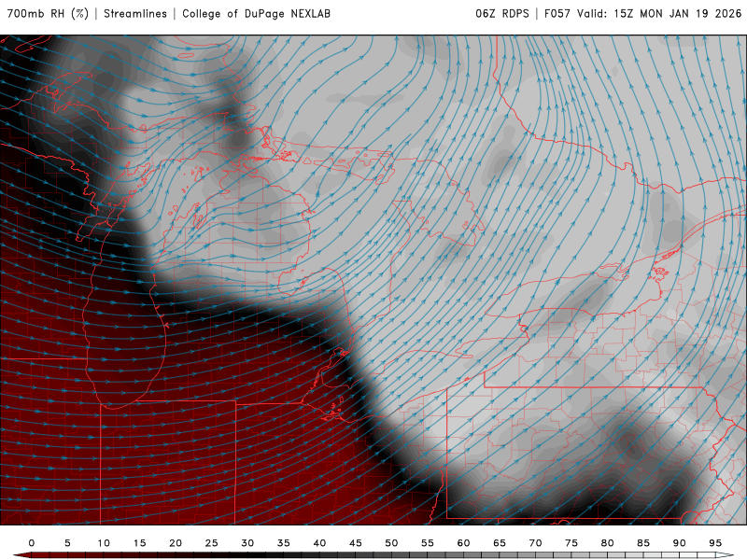Click colorbar label "95"
747x560 pixels.
coord(715,543)
